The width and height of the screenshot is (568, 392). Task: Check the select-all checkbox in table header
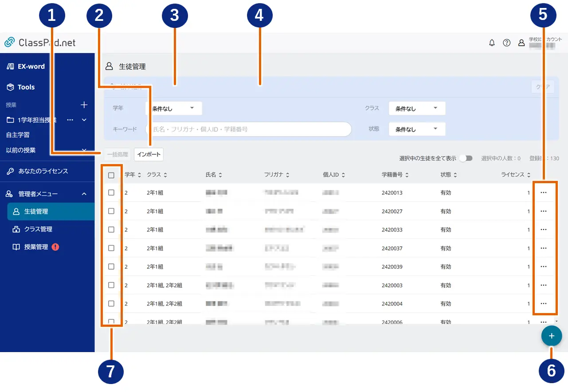click(x=111, y=175)
